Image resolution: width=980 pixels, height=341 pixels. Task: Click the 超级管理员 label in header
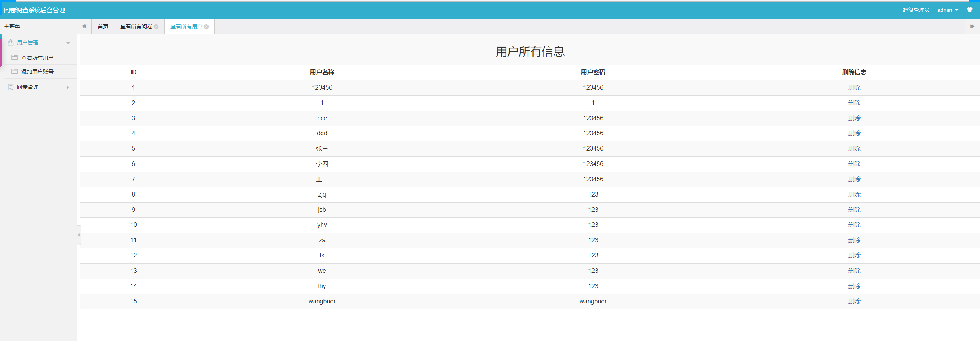pyautogui.click(x=916, y=10)
